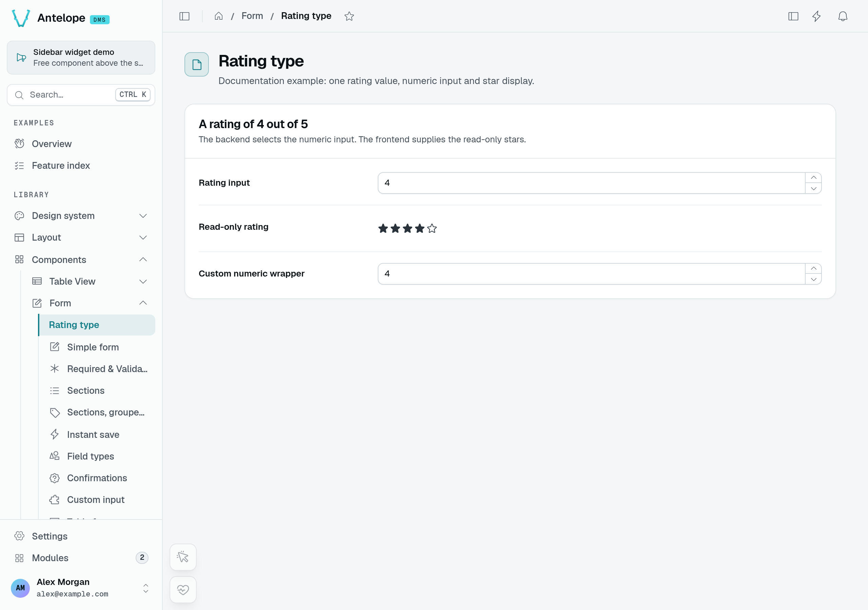Open Field types item
Screen dimensions: 868x610
pos(99,456)
